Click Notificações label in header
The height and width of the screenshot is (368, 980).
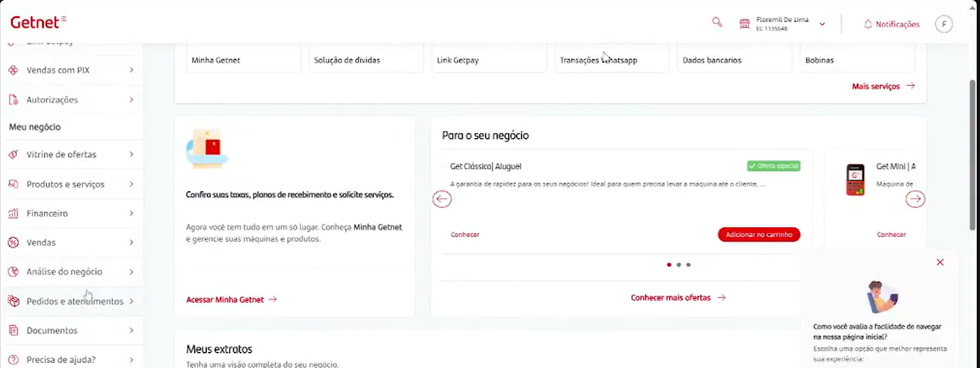pyautogui.click(x=897, y=24)
